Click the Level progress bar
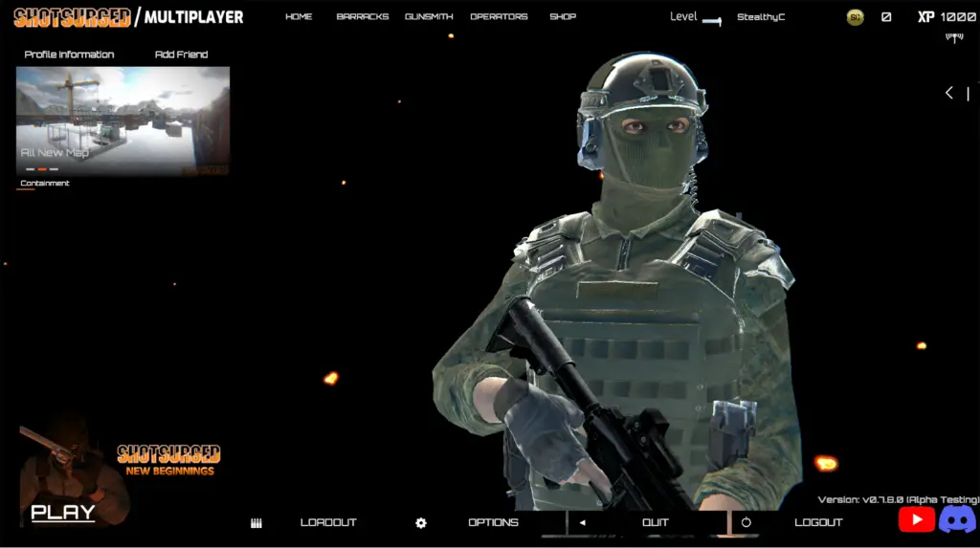 pyautogui.click(x=711, y=21)
